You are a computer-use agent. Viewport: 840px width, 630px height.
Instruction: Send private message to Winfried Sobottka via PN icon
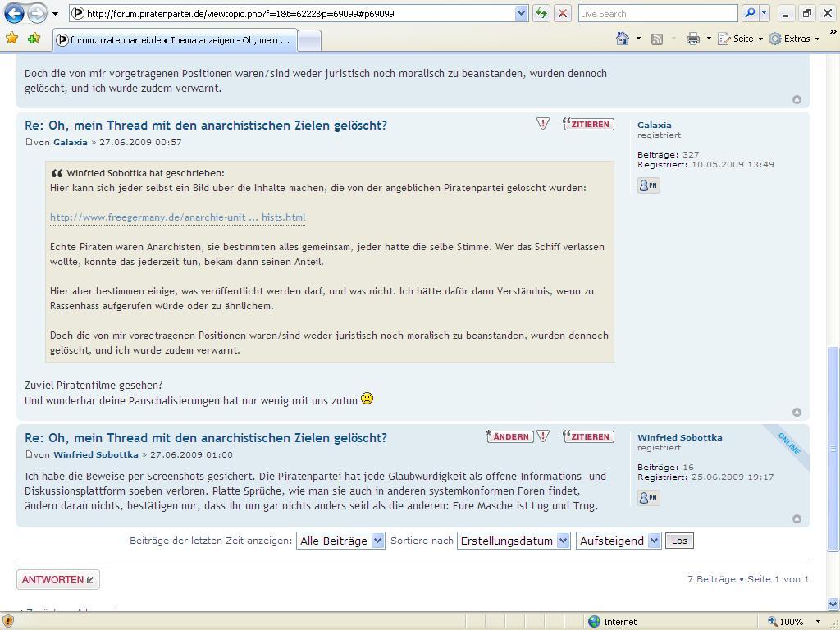648,498
